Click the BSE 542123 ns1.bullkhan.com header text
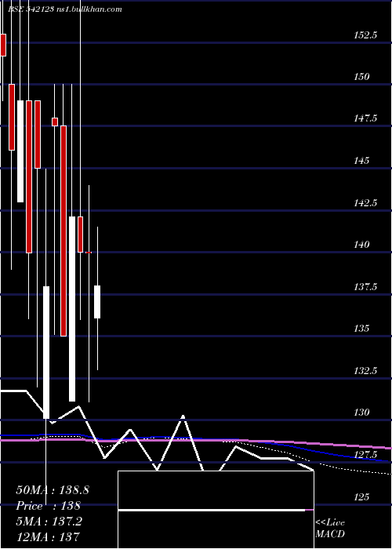Screen dimensions: 392x549 (65, 9)
